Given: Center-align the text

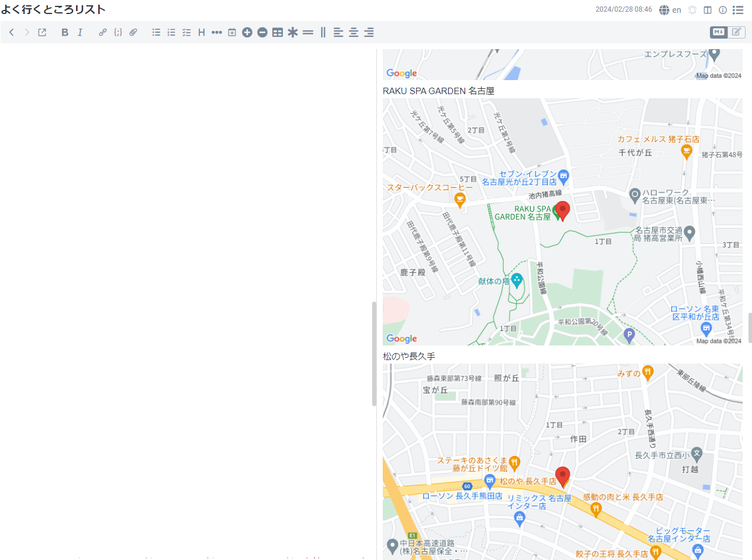Looking at the screenshot, I should tap(354, 32).
